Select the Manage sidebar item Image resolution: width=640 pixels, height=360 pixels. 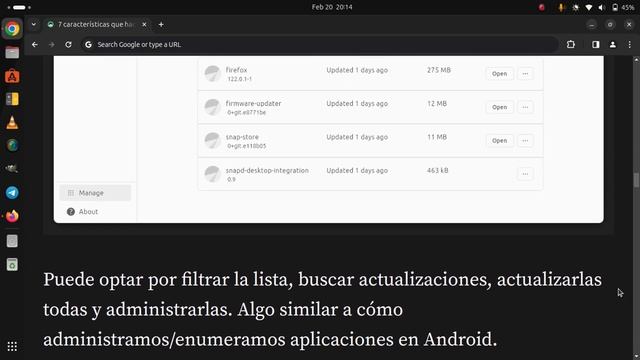click(x=95, y=193)
